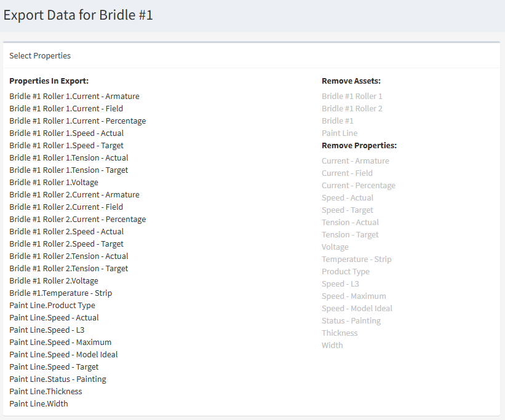The height and width of the screenshot is (420, 505).
Task: Click the Export Data for Bridle #1 title
Action: point(78,15)
